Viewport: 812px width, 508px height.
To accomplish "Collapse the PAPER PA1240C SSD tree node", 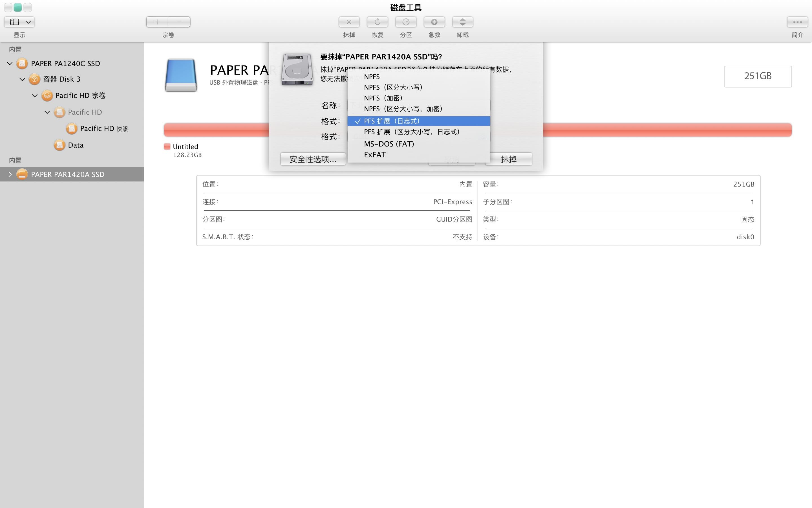I will click(x=10, y=63).
